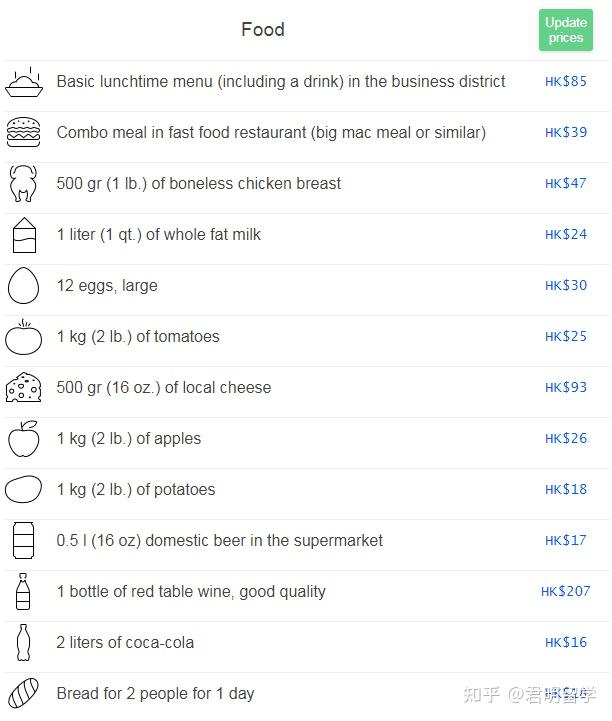Click the bread loaf icon
Screen dimensions: 612x721
pos(23,694)
